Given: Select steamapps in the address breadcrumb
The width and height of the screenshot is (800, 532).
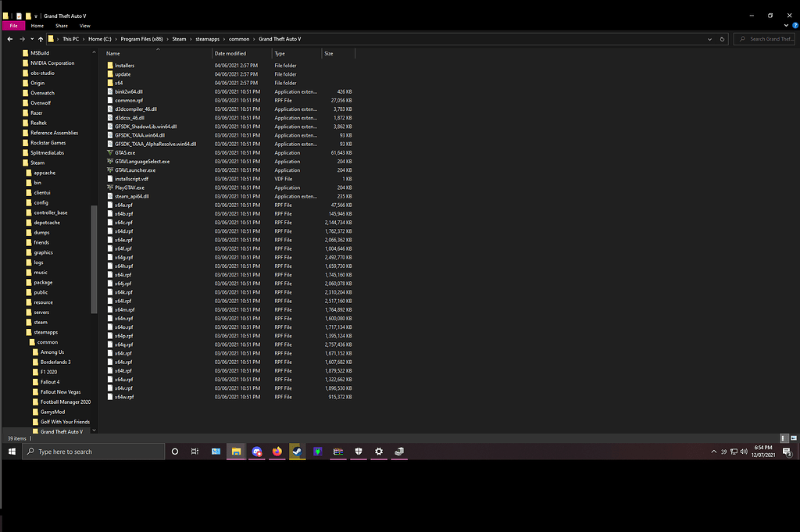Looking at the screenshot, I should tap(208, 39).
